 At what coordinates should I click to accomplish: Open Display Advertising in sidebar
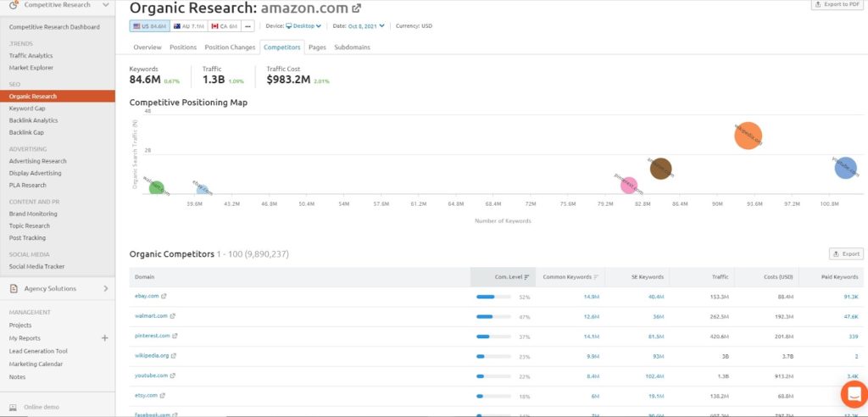pos(36,174)
